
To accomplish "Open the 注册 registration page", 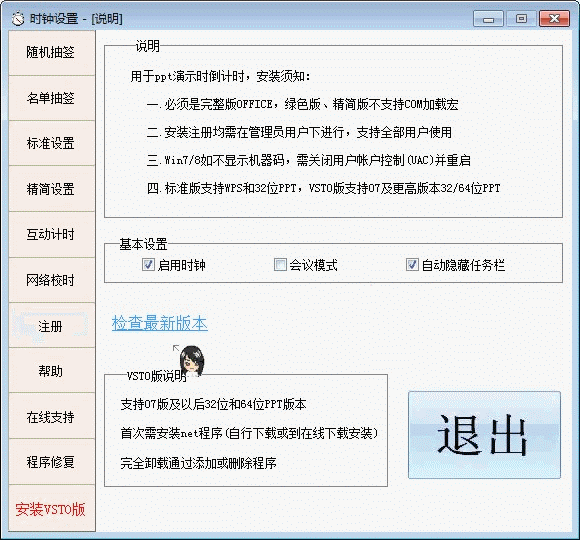I will [51, 325].
